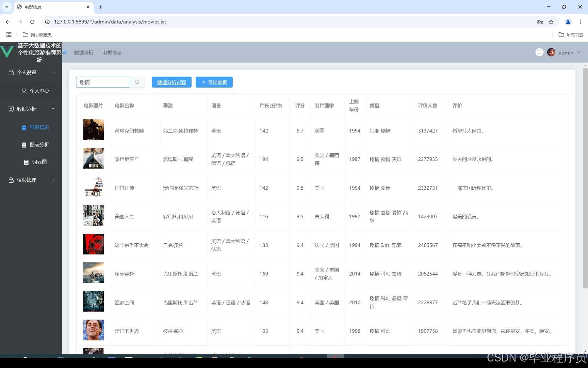Open the apps grid icon on the bookmarks bar

click(x=9, y=34)
